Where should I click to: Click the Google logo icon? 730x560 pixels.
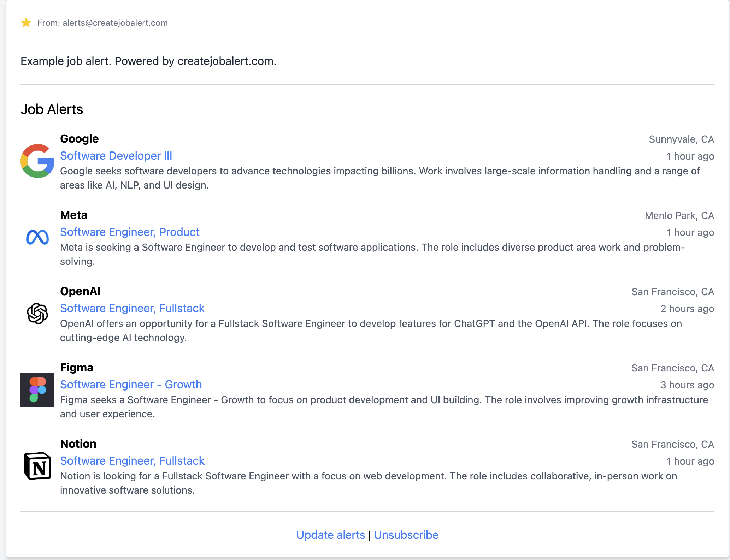pos(37,161)
